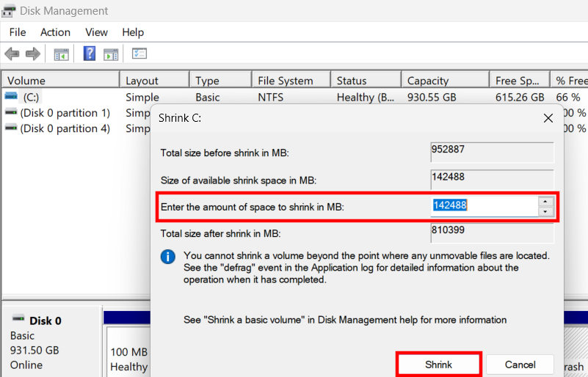Open the View menu

pos(96,32)
